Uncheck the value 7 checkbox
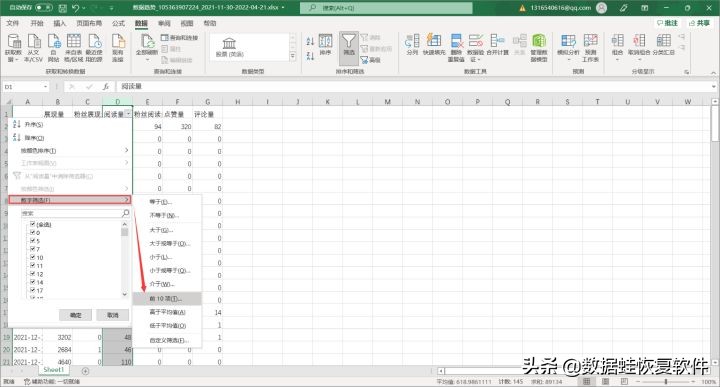The width and height of the screenshot is (720, 387). tap(33, 249)
